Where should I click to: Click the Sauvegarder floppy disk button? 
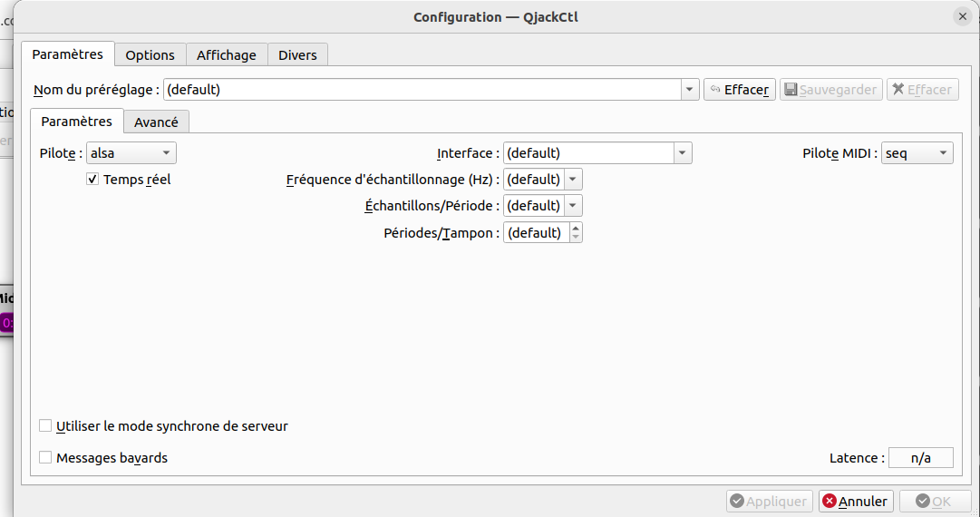click(830, 90)
